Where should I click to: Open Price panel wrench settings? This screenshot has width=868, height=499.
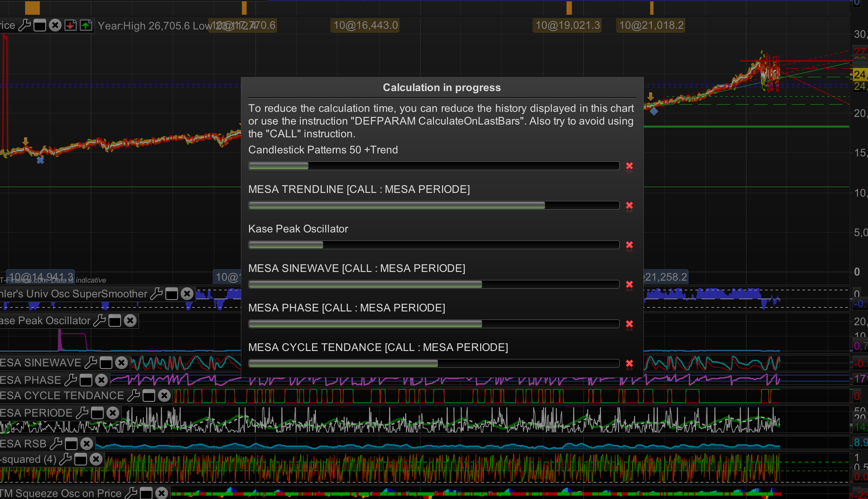24,25
